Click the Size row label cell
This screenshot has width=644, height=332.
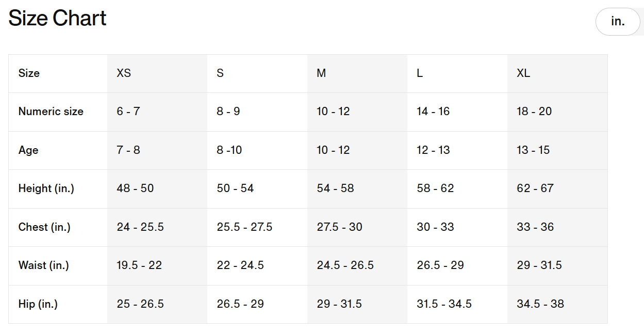click(58, 73)
